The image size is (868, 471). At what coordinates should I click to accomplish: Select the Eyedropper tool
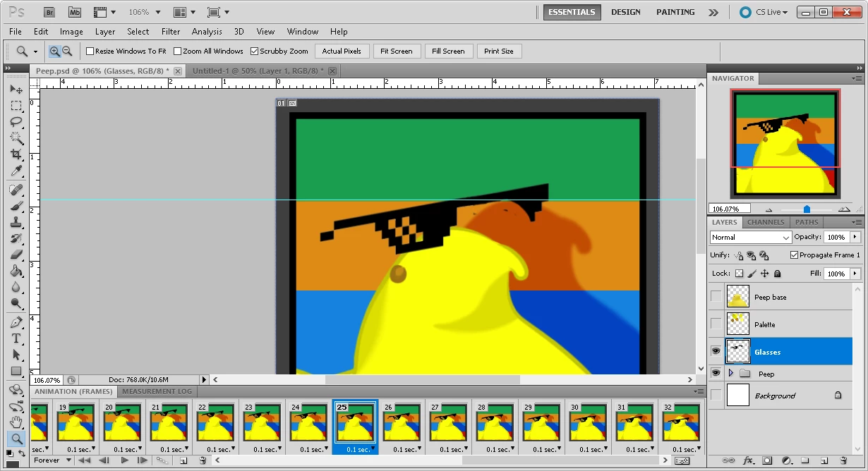(16, 171)
